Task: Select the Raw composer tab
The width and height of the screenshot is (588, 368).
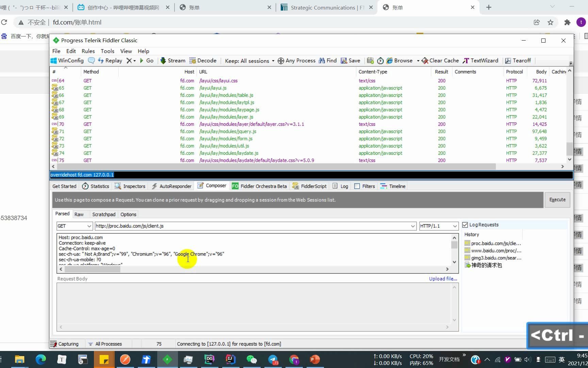Action: [79, 214]
